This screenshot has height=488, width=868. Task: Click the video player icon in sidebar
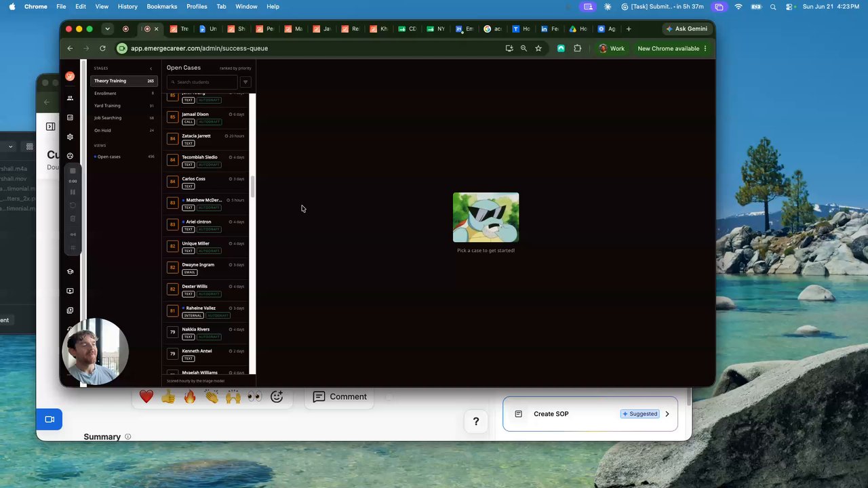pyautogui.click(x=70, y=291)
